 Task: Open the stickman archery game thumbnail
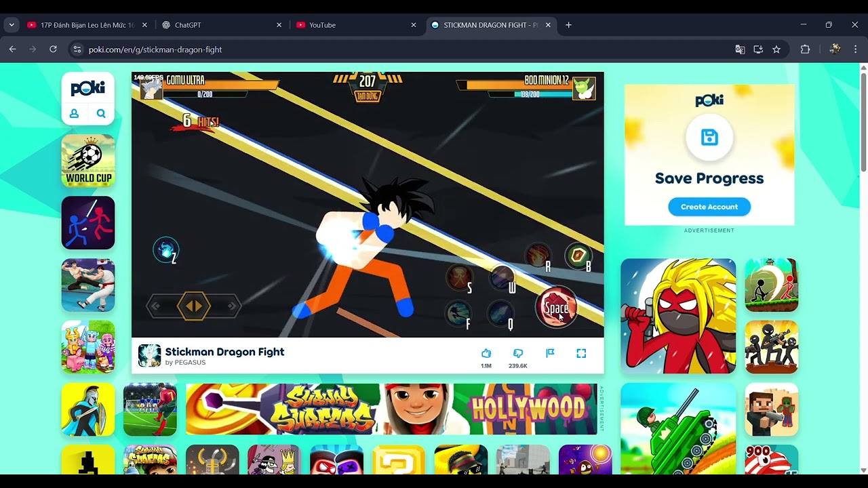(x=772, y=285)
